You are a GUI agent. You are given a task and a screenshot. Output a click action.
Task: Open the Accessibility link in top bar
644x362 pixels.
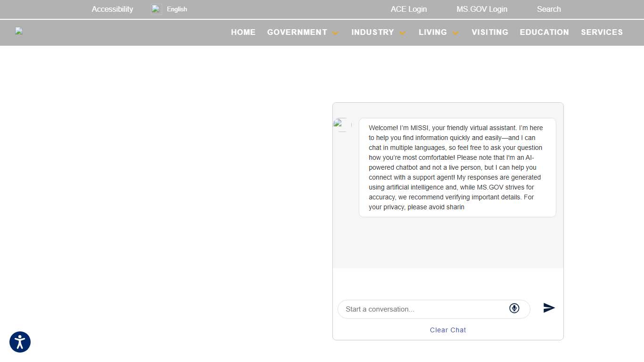point(112,9)
